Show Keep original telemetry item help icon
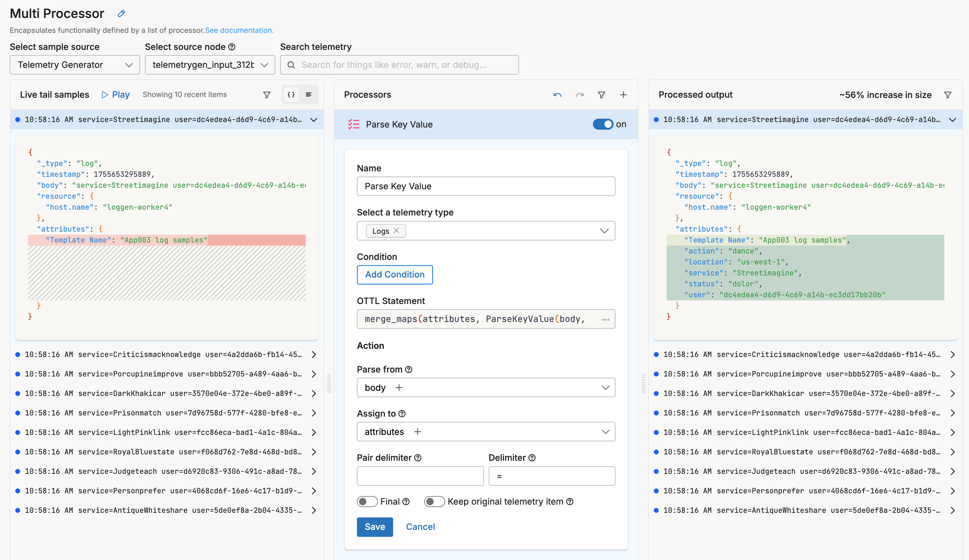This screenshot has height=560, width=969. coord(570,502)
